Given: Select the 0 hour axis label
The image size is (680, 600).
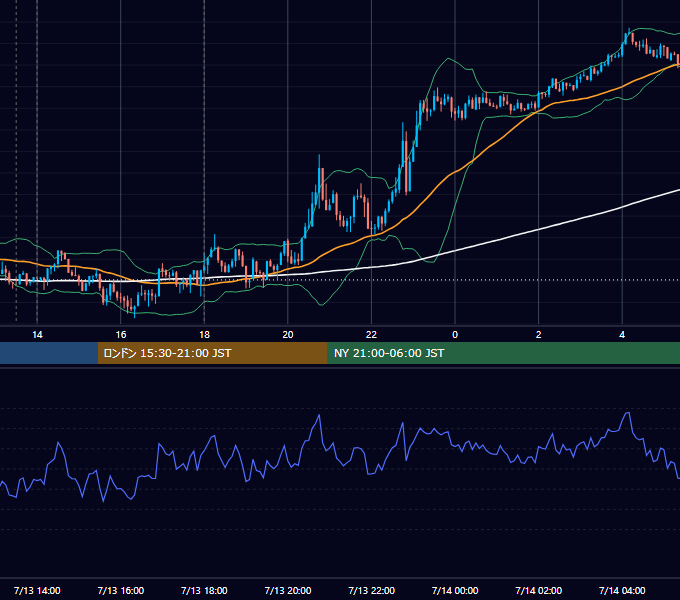Looking at the screenshot, I should [x=455, y=335].
